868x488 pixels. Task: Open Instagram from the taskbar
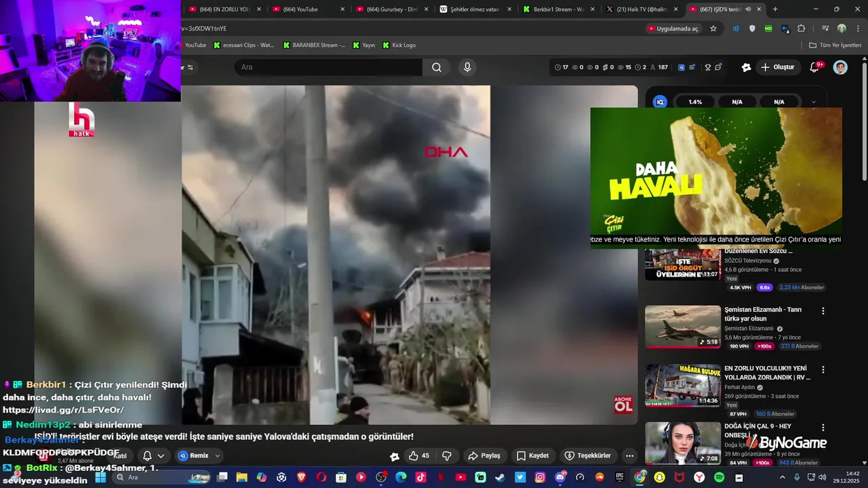(540, 477)
